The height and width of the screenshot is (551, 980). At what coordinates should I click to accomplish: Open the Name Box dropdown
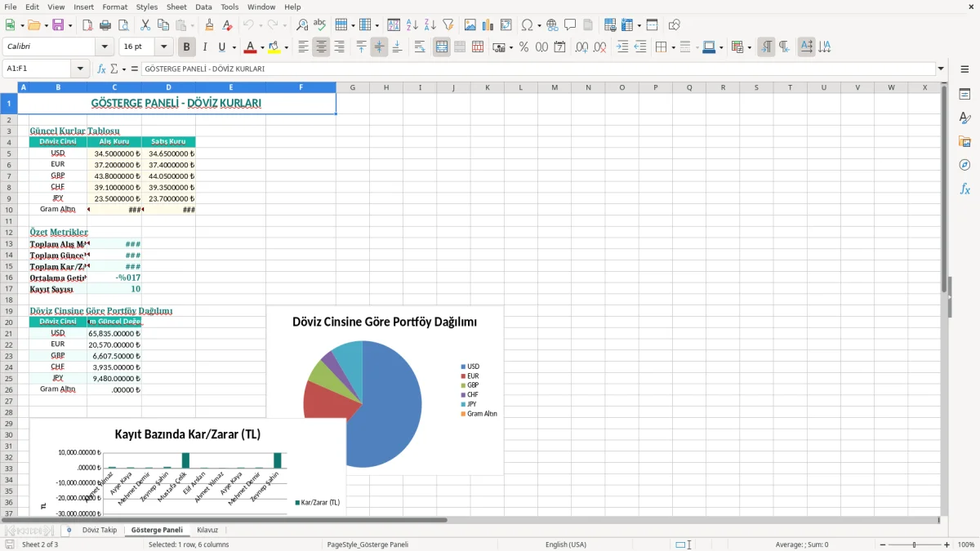tap(80, 69)
